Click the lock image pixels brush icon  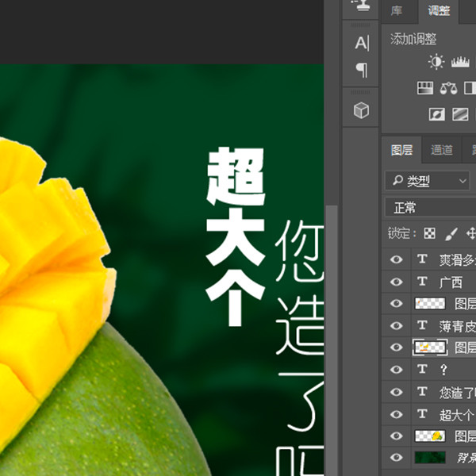pos(451,234)
